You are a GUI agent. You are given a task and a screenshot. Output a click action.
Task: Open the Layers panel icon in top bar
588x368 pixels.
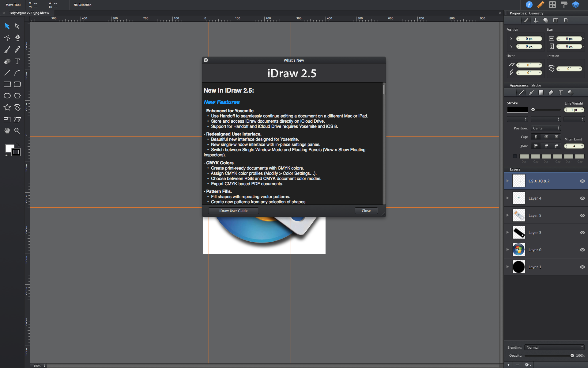(576, 5)
